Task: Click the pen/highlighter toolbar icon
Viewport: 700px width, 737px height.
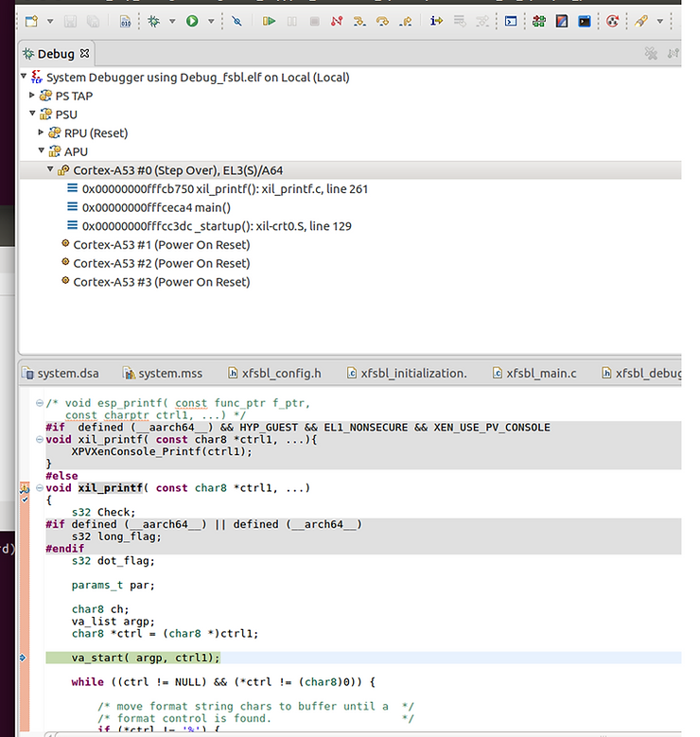Action: pos(640,21)
